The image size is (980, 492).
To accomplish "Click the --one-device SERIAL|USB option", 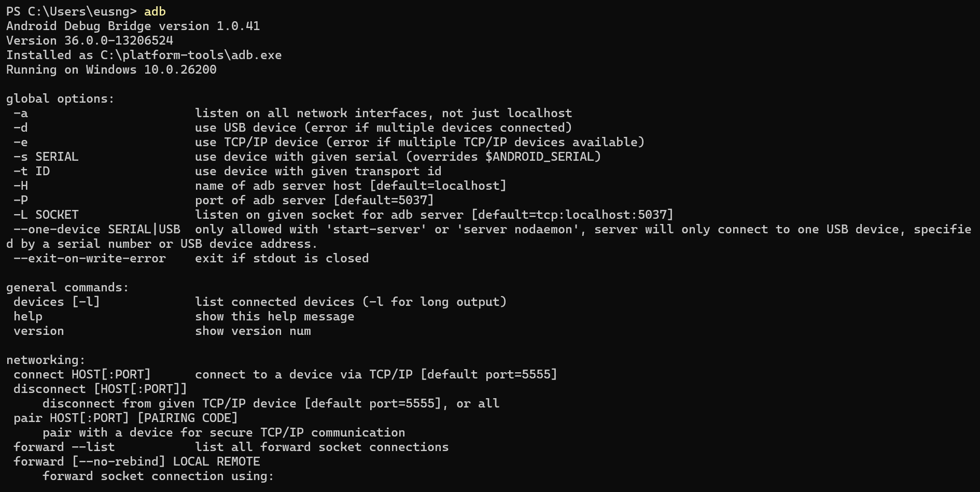I will coord(97,229).
